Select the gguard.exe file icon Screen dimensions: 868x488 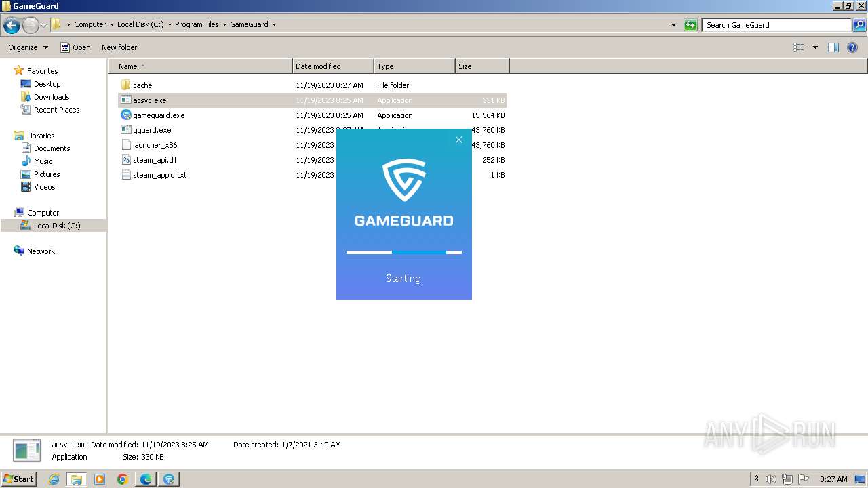tap(125, 130)
